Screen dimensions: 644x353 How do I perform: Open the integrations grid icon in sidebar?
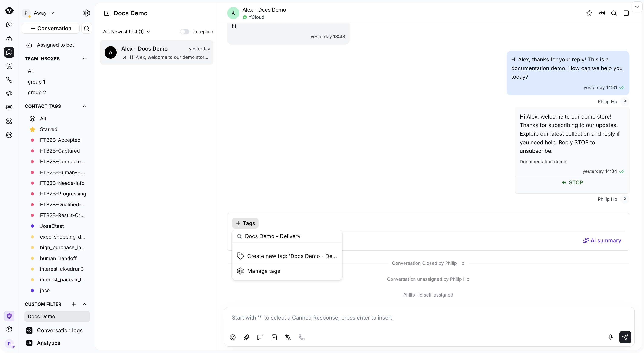pos(9,121)
